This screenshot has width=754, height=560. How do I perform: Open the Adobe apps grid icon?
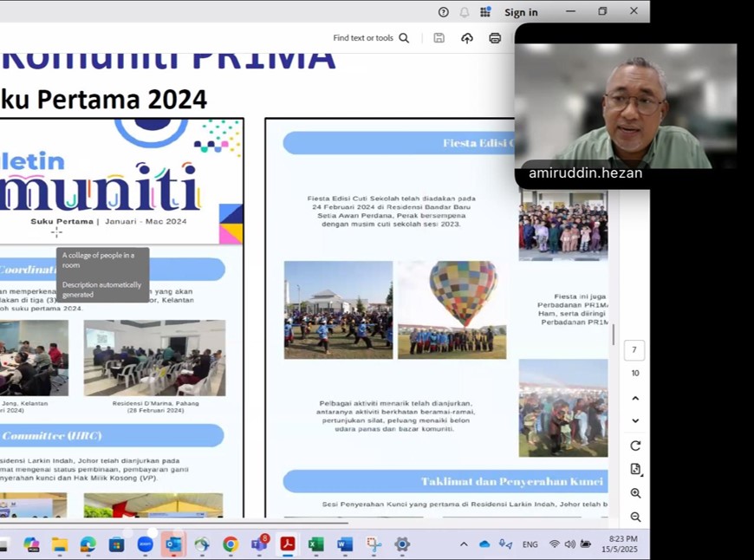(485, 12)
